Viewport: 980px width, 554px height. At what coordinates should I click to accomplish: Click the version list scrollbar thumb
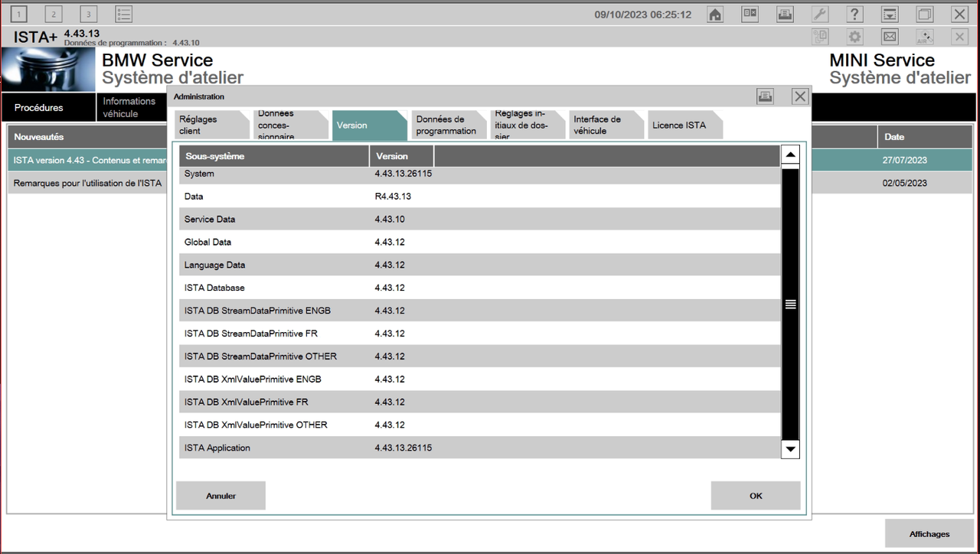(790, 304)
